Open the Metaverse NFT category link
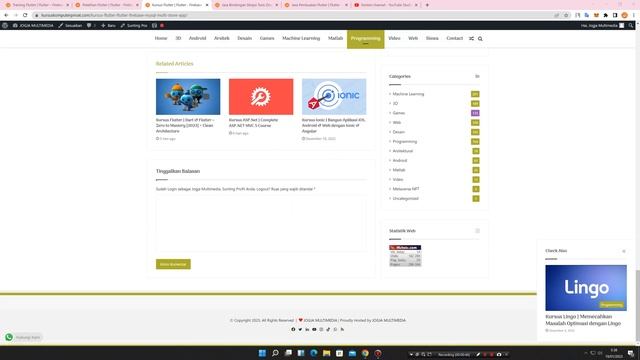The image size is (640, 360). pyautogui.click(x=406, y=189)
